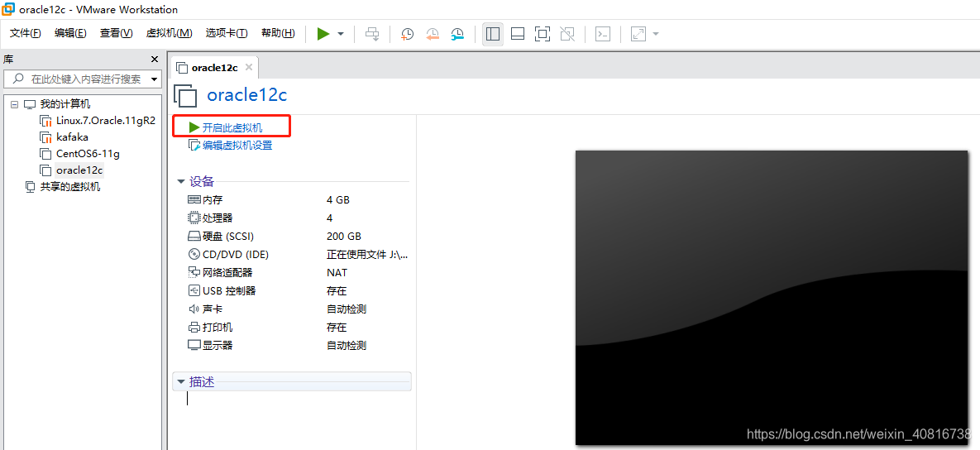Image resolution: width=980 pixels, height=450 pixels.
Task: Toggle the library sidebar view icon
Action: click(493, 34)
